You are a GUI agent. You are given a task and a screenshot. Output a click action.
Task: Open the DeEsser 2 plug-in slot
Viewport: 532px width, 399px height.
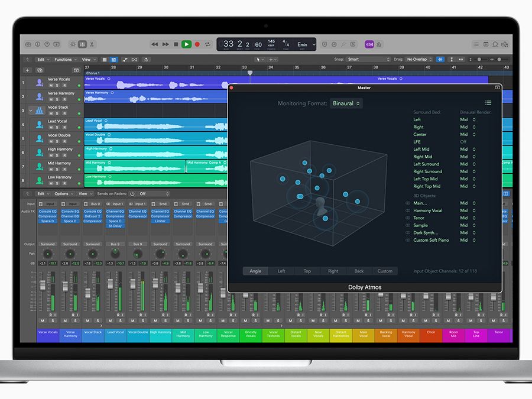[x=92, y=216]
